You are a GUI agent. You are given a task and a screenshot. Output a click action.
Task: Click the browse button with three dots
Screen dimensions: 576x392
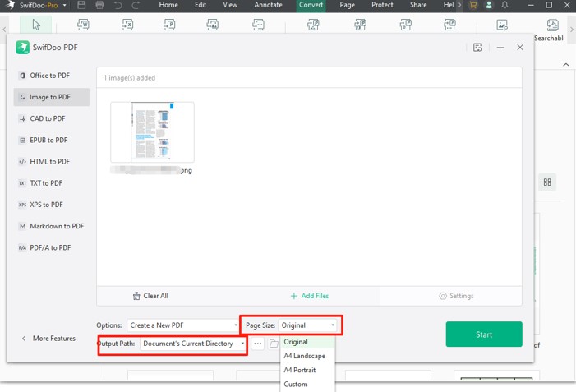pyautogui.click(x=257, y=344)
